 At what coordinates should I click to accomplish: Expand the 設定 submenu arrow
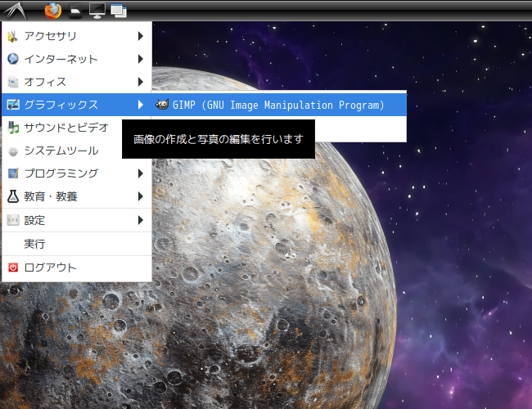click(141, 220)
